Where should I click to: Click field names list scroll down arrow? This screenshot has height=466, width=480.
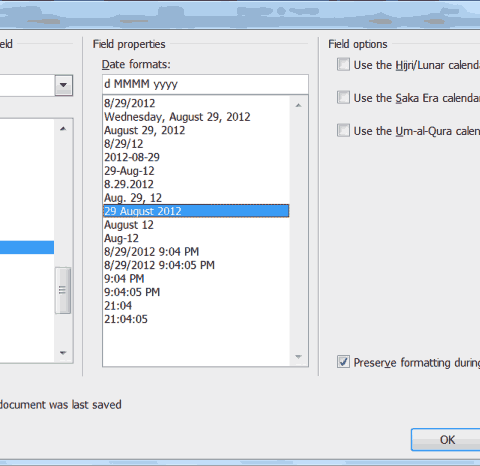click(x=63, y=353)
